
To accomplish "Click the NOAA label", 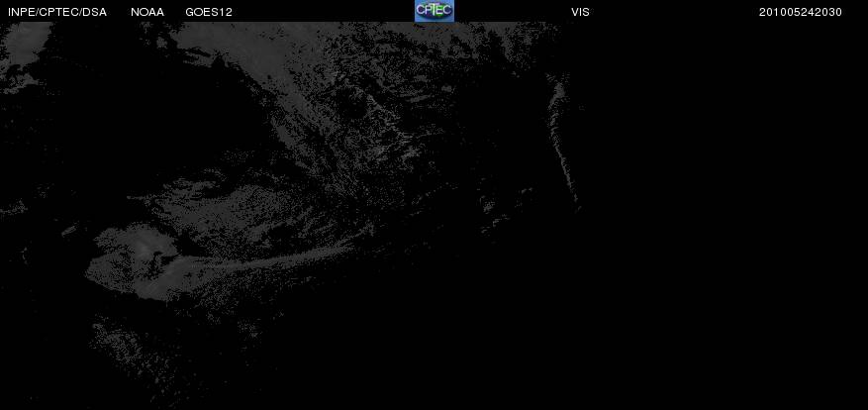I will click(147, 12).
